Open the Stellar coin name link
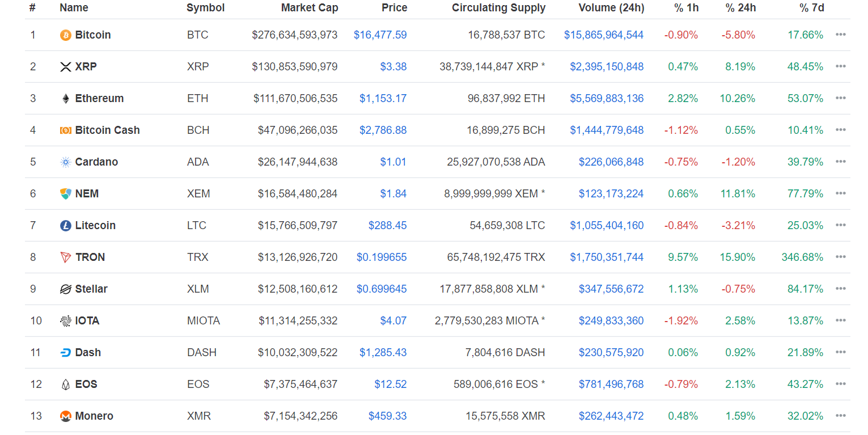The height and width of the screenshot is (435, 868). click(91, 289)
